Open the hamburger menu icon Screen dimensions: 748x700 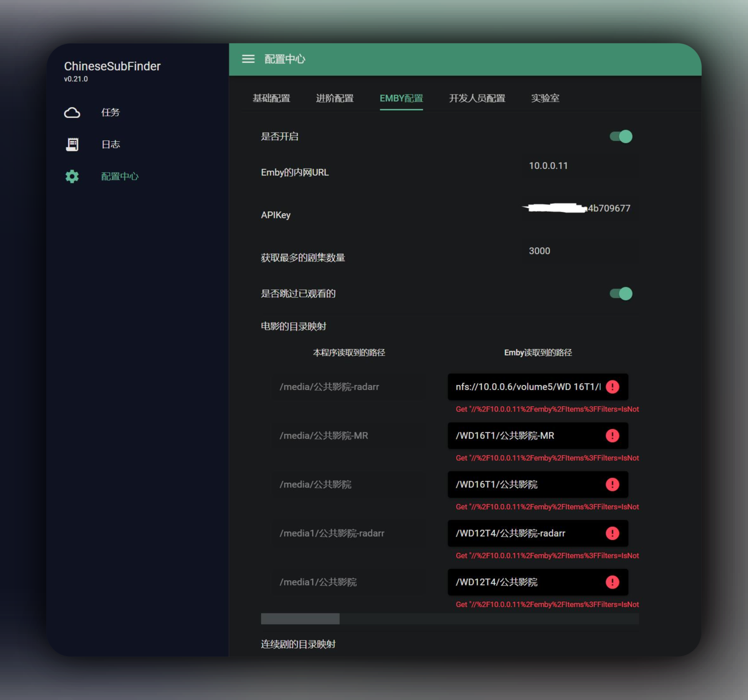coord(248,59)
